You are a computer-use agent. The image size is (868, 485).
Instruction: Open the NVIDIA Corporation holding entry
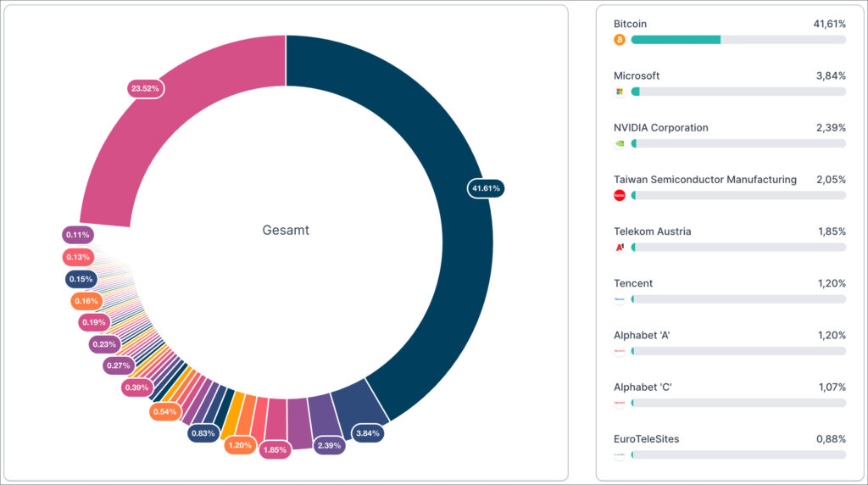(660, 128)
